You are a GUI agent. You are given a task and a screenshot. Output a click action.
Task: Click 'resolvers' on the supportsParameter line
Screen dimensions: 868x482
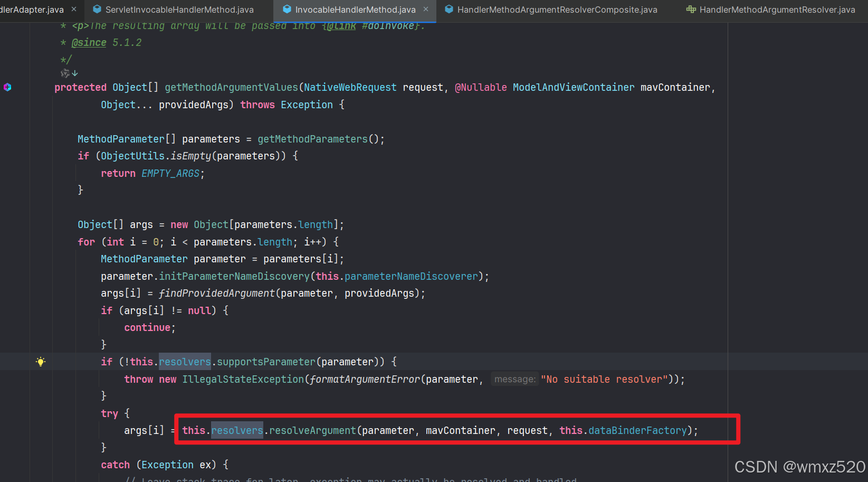point(185,362)
